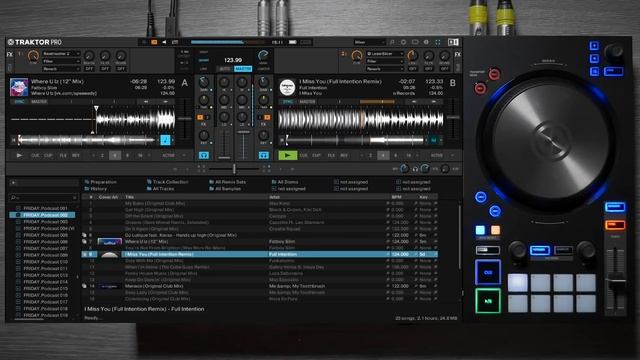Toggle SYNC on Deck A
640x360 pixels.
click(x=19, y=102)
